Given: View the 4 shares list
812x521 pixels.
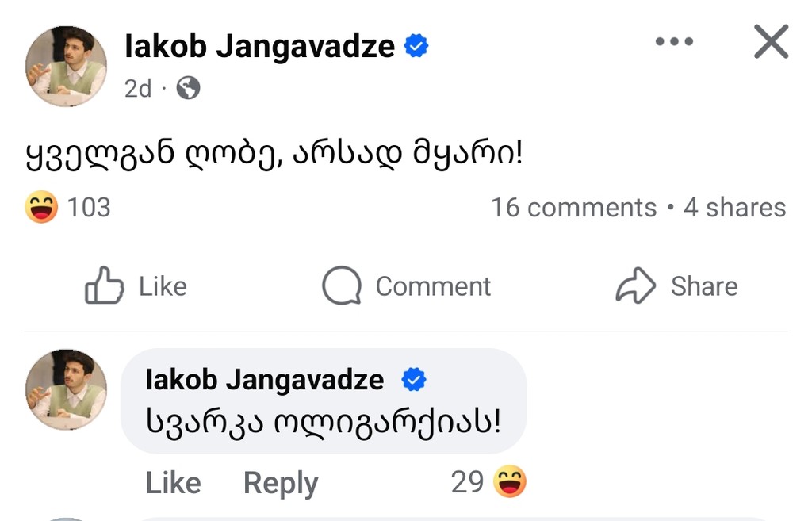Looking at the screenshot, I should click(x=734, y=208).
